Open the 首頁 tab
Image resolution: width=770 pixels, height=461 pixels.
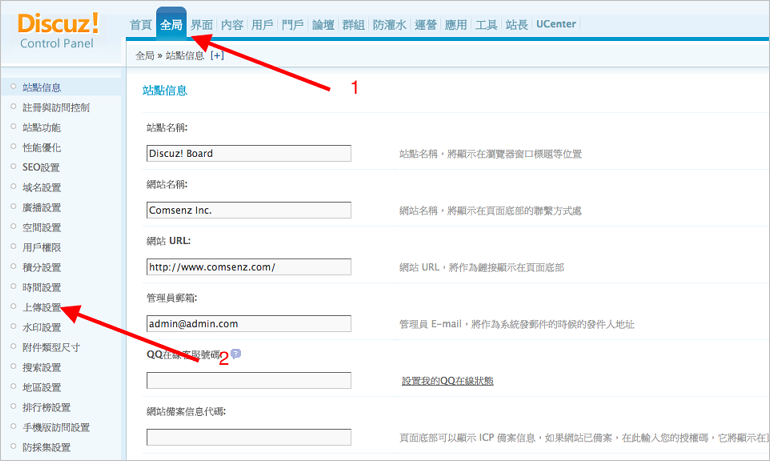click(141, 24)
